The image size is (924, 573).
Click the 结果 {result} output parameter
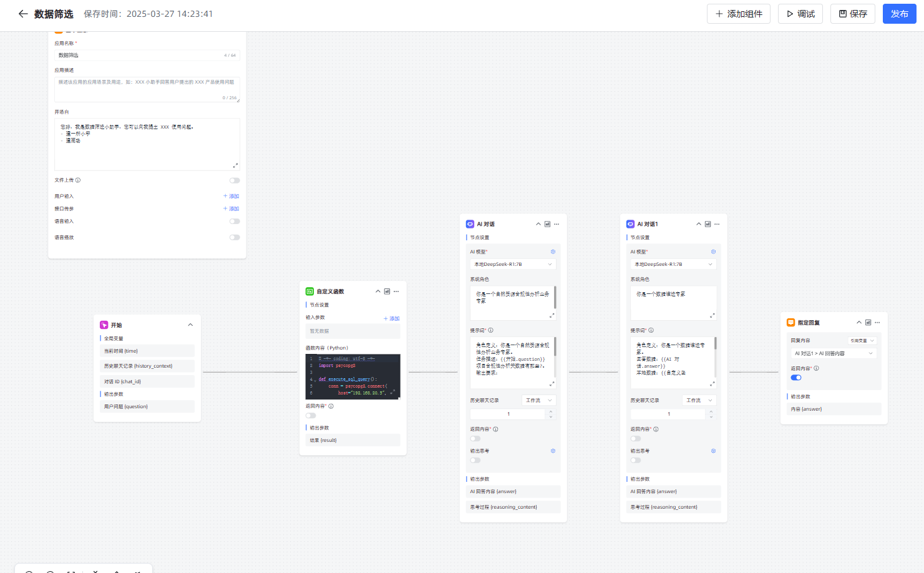(x=353, y=440)
